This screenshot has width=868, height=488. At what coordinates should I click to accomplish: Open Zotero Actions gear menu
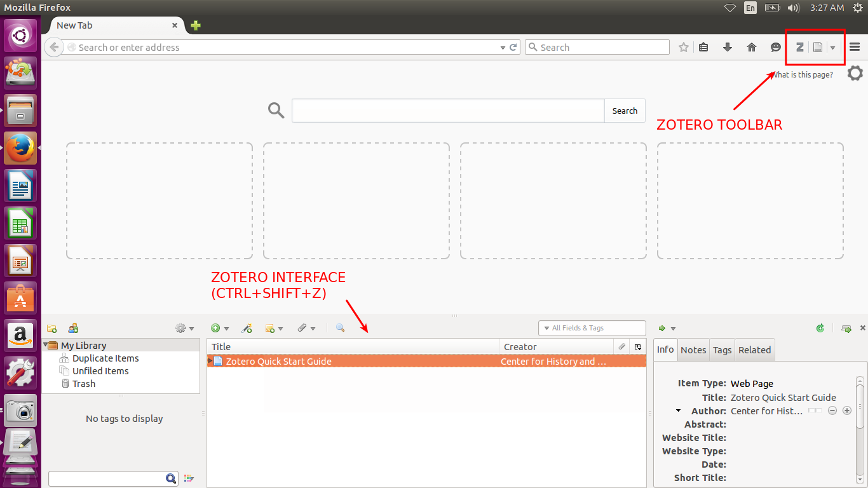click(184, 328)
